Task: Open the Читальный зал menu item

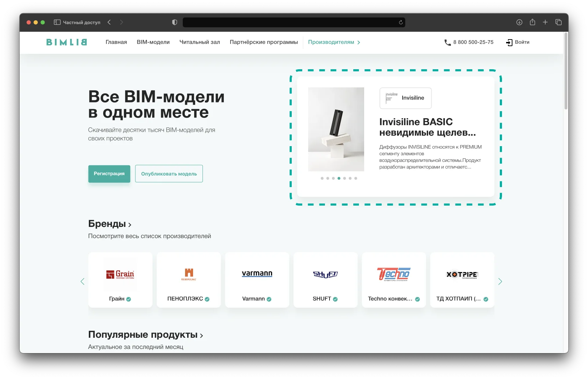Action: click(x=200, y=42)
